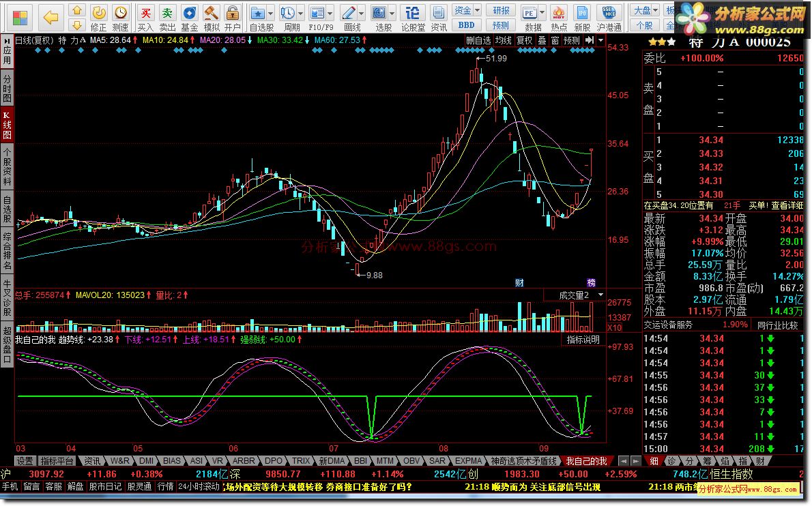The width and height of the screenshot is (812, 506).
Task: Switch to the DMI indicator tab
Action: click(146, 460)
